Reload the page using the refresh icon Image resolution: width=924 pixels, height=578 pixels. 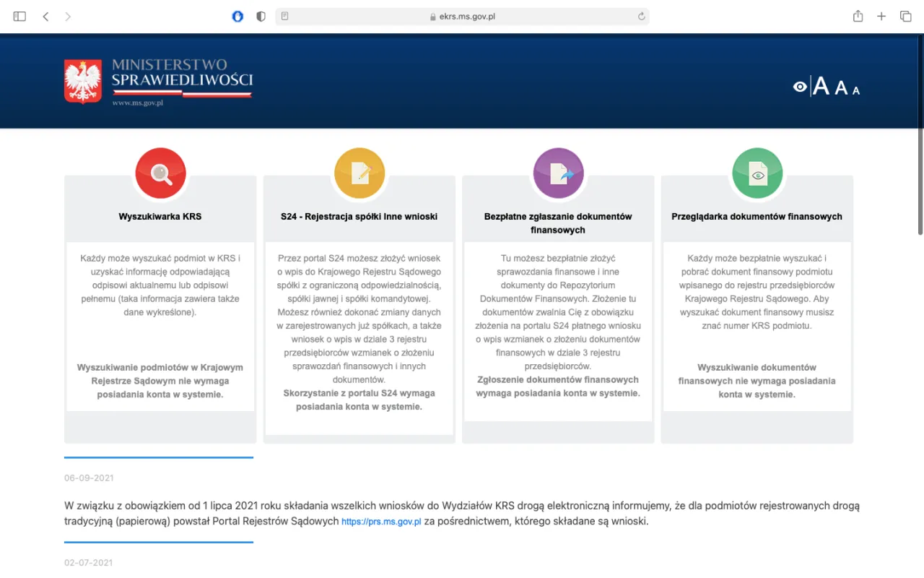pos(641,16)
